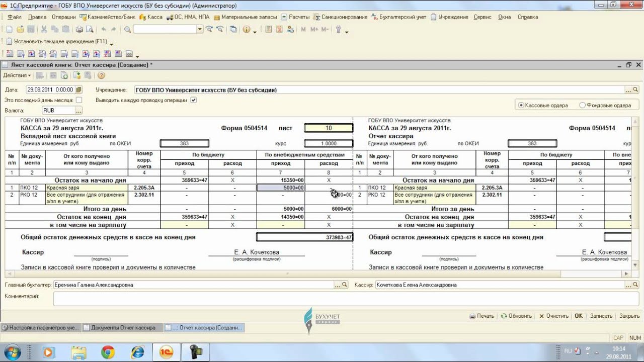Open the ellipsis selector for Учреждение field
This screenshot has width=644, height=362.
pyautogui.click(x=629, y=90)
